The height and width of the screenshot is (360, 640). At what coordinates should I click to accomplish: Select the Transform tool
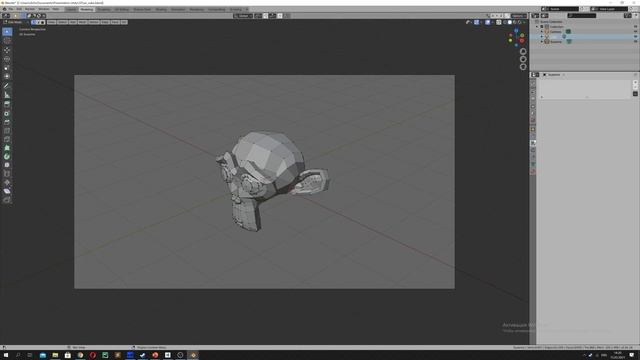pyautogui.click(x=7, y=76)
